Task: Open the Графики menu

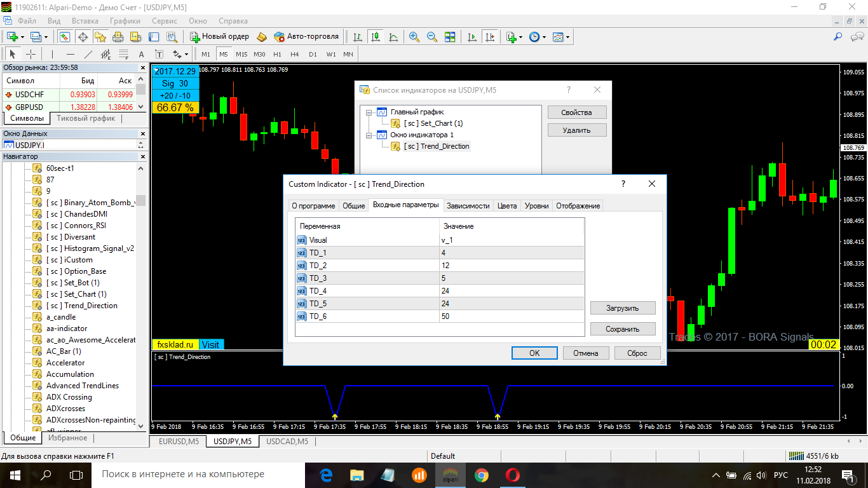Action: pos(125,21)
